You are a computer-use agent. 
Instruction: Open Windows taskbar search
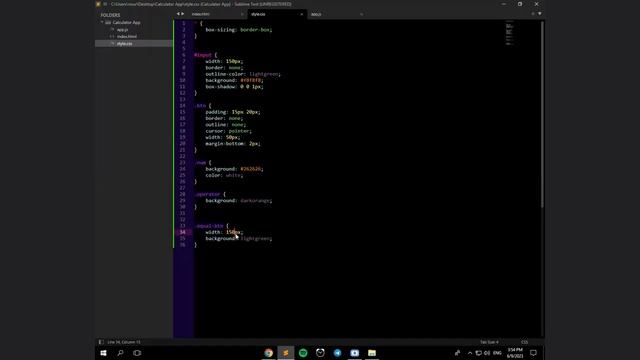pos(120,353)
